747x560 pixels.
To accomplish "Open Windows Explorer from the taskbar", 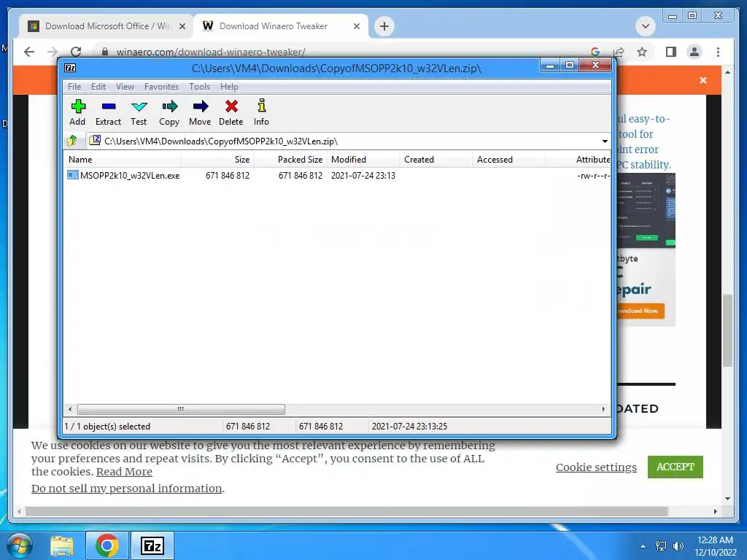I will coord(62,545).
